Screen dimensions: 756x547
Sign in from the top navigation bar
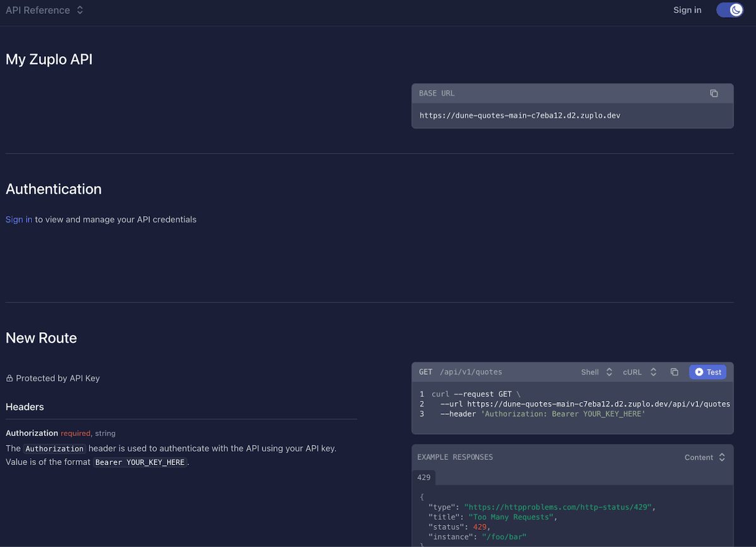point(687,10)
